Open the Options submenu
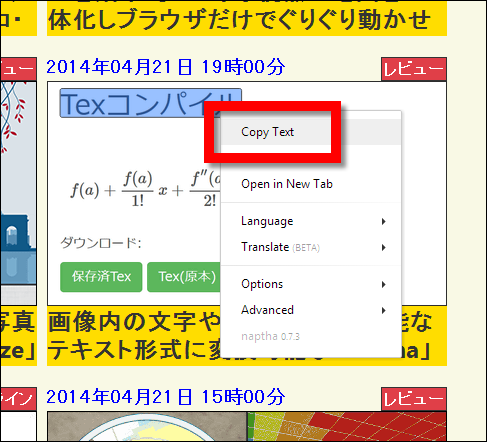487x442 pixels. coord(311,284)
